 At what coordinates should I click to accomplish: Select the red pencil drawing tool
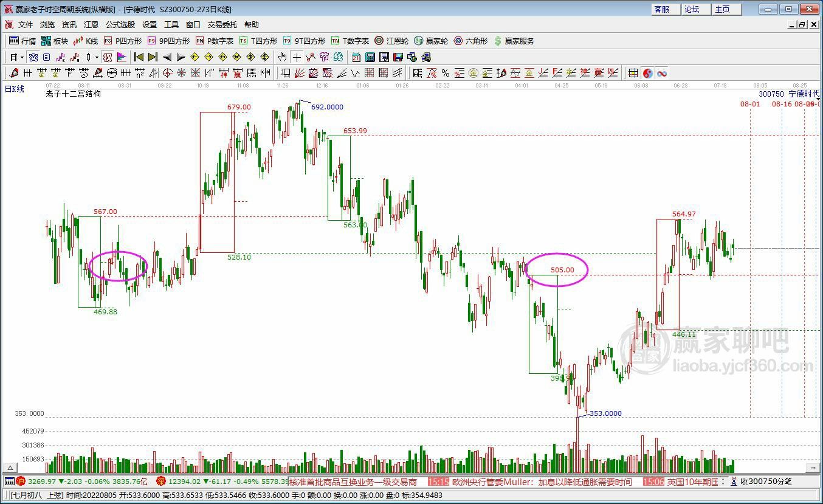point(13,73)
